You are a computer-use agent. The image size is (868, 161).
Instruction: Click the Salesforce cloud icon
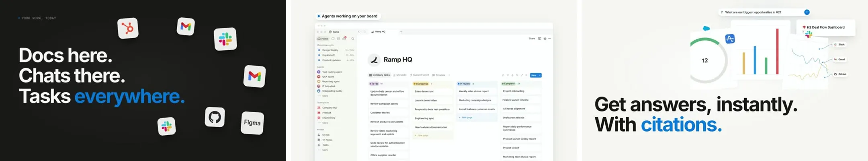706,28
